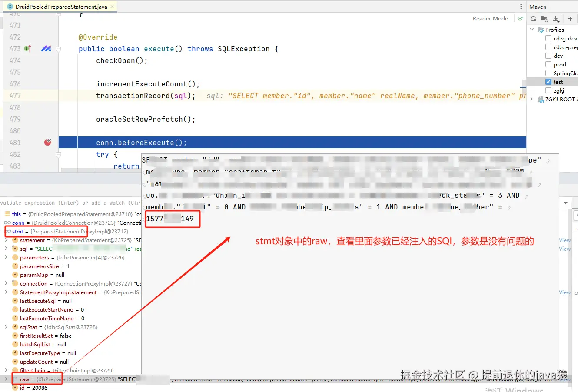Image resolution: width=578 pixels, height=392 pixels.
Task: Expand the raw KbPreparedStatement node
Action: click(x=6, y=379)
